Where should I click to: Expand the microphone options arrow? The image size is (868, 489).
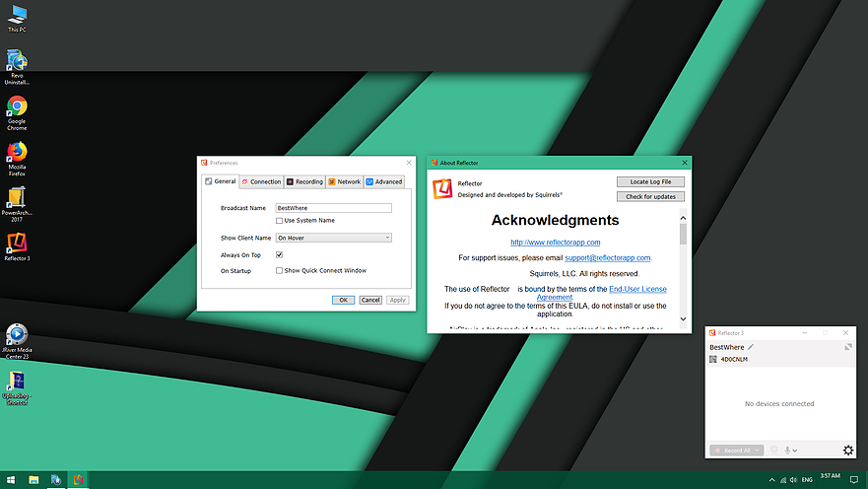(795, 451)
